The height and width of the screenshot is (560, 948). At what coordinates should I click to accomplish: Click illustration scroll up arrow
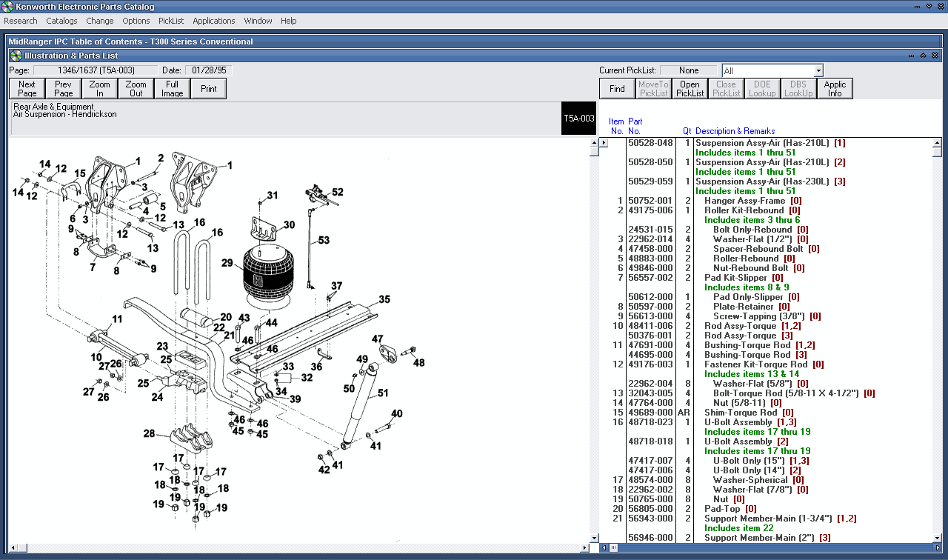tap(593, 143)
